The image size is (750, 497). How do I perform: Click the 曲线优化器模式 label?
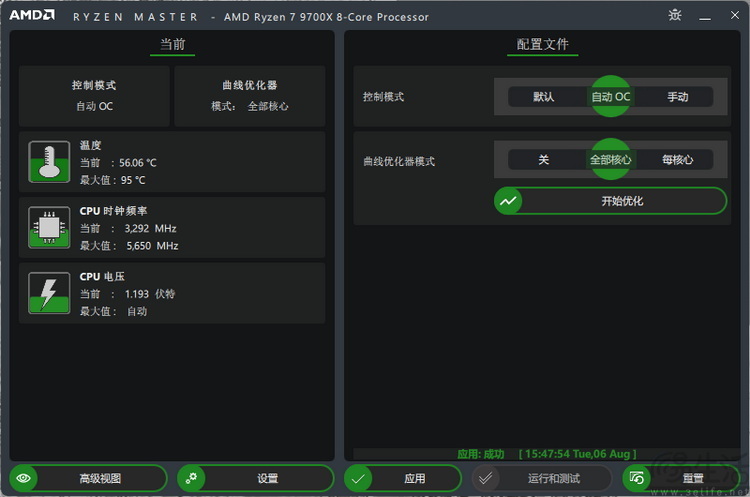(x=399, y=161)
